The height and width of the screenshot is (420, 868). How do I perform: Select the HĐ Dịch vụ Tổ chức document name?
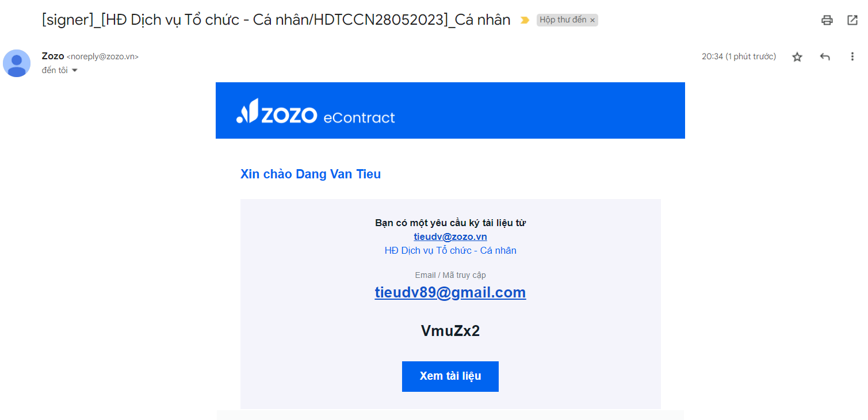point(450,250)
